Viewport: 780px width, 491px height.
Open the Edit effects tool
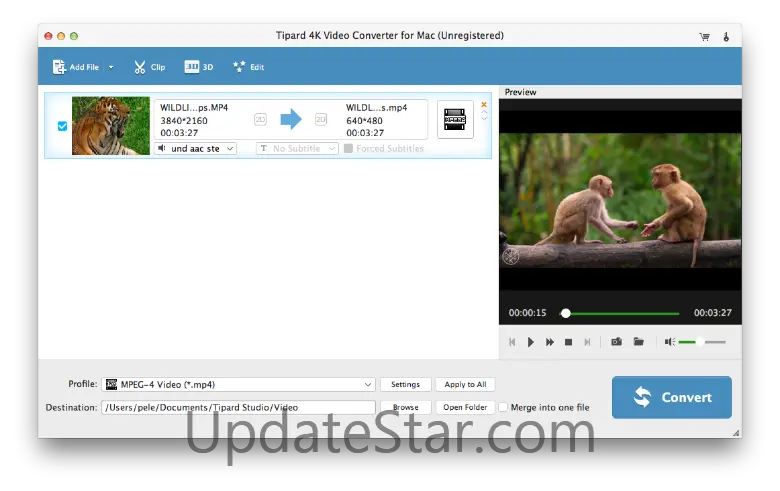pos(248,67)
